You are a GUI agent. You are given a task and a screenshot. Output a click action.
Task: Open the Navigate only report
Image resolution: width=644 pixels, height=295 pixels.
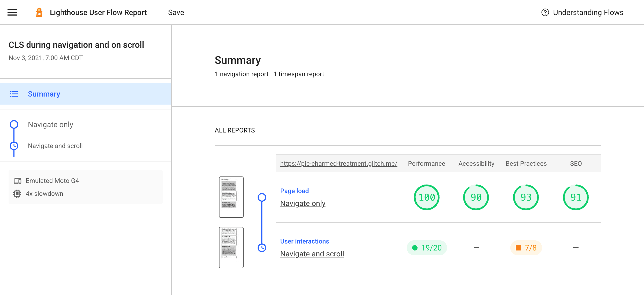click(302, 204)
